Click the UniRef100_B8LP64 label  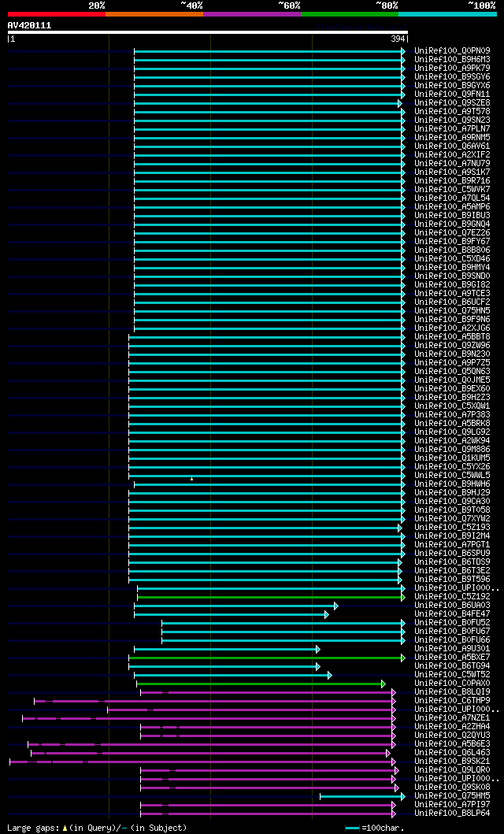coord(453,814)
